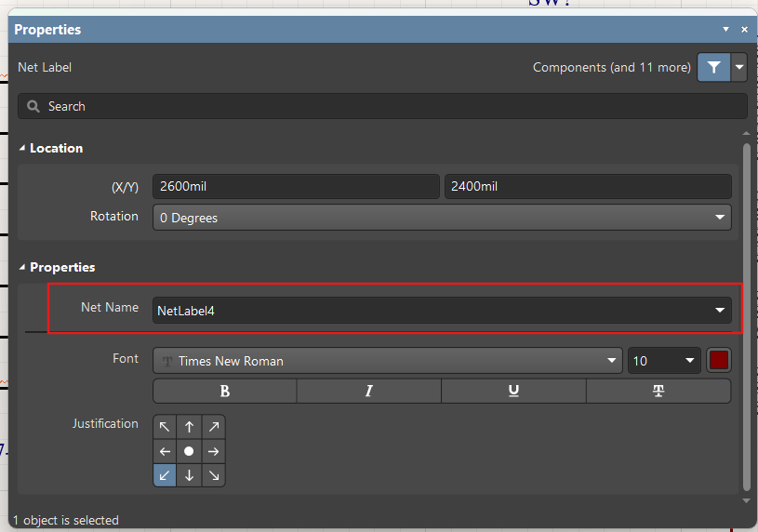The height and width of the screenshot is (532, 758).
Task: Set justification to bottom-center arrow
Action: (189, 475)
